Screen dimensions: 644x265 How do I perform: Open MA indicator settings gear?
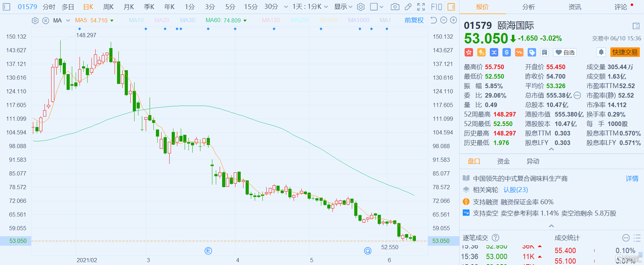[x=35, y=21]
